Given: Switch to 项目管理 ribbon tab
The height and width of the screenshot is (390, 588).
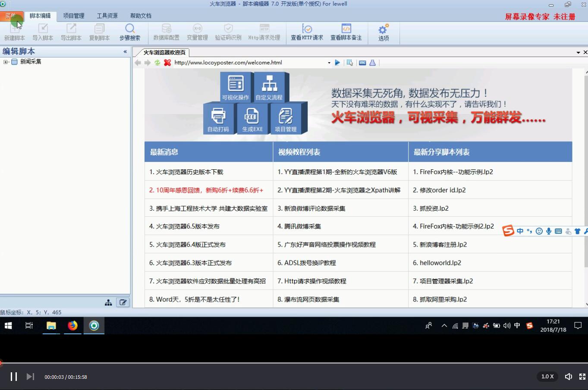Looking at the screenshot, I should click(74, 16).
